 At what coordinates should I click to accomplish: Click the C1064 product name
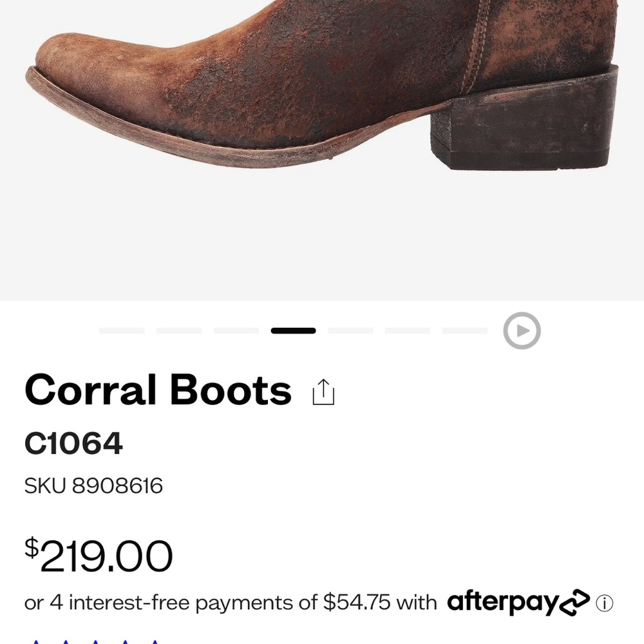pyautogui.click(x=73, y=442)
